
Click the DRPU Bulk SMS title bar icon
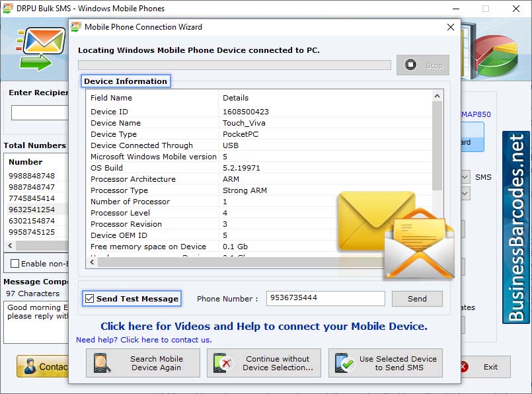pos(7,9)
